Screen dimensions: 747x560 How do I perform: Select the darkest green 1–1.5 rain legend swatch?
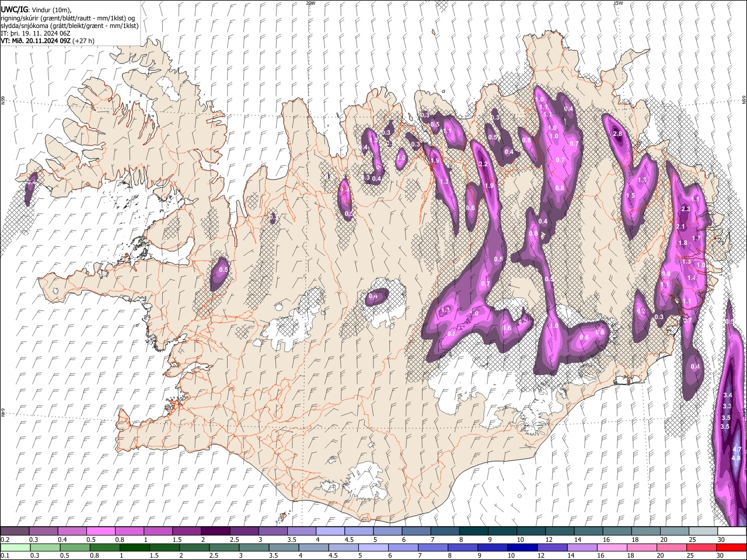[x=135, y=547]
